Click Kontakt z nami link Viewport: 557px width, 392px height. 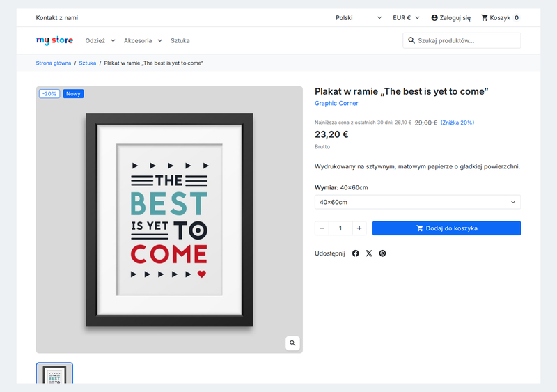[x=57, y=18]
